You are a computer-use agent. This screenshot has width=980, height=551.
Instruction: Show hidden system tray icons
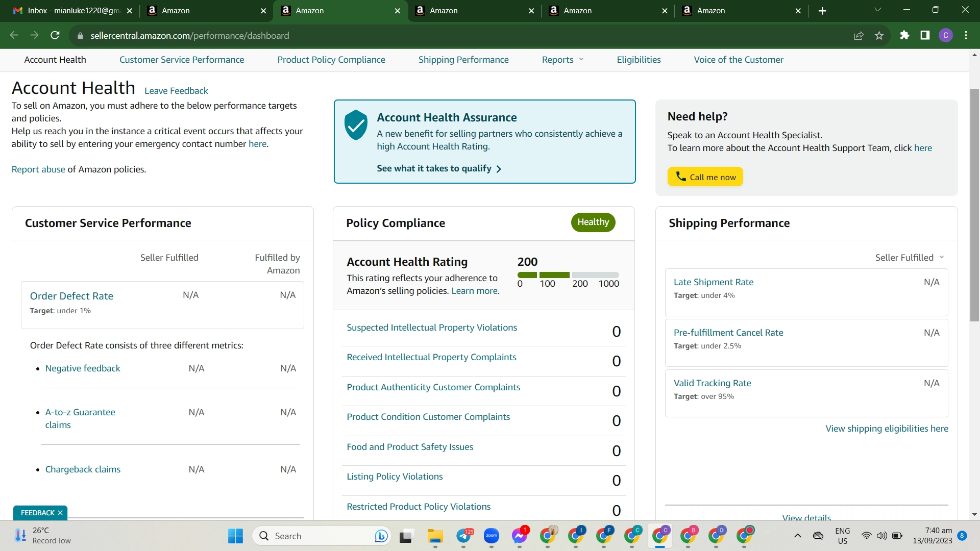coord(798,536)
